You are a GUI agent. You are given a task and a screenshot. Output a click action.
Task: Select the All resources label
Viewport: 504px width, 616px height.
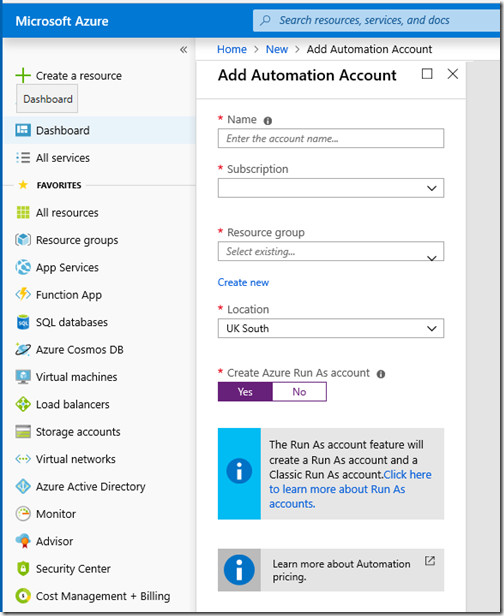coord(67,213)
